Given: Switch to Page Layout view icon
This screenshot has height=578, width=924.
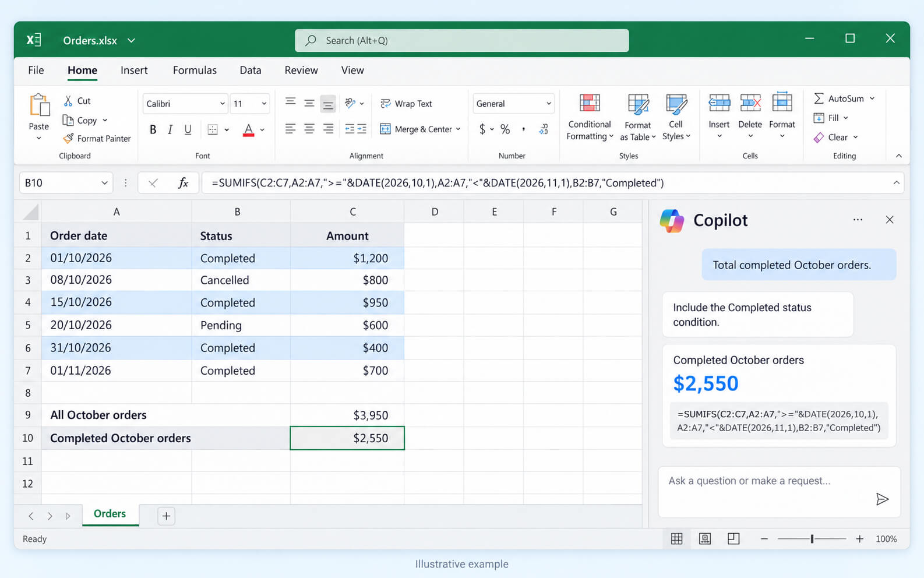Looking at the screenshot, I should tap(705, 539).
